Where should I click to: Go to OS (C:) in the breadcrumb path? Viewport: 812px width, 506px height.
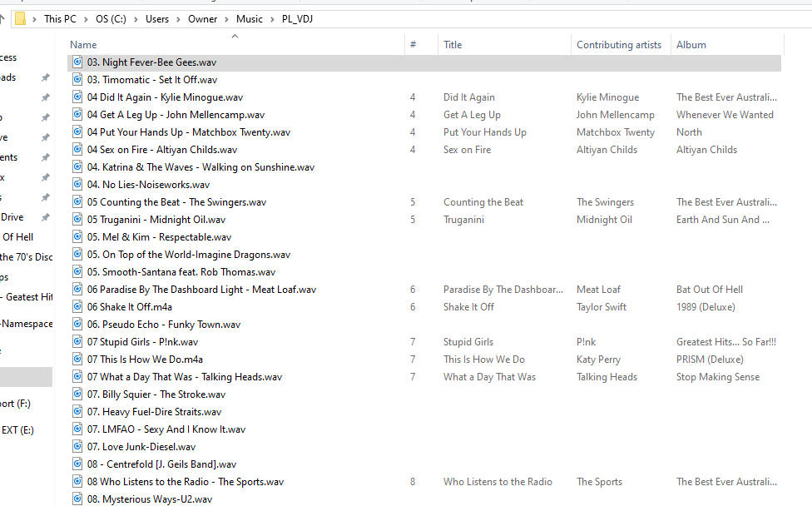click(x=111, y=19)
